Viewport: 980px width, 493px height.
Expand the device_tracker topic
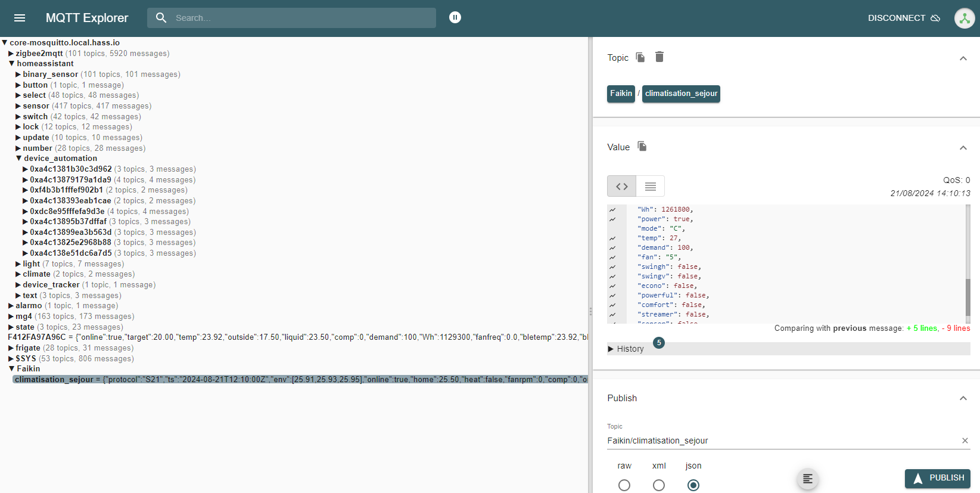[18, 285]
